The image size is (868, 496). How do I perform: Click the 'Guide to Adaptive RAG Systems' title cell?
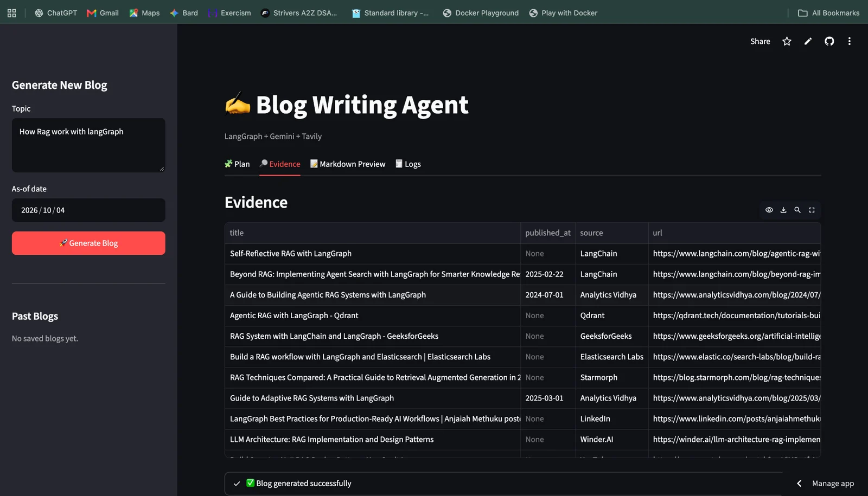pyautogui.click(x=373, y=398)
